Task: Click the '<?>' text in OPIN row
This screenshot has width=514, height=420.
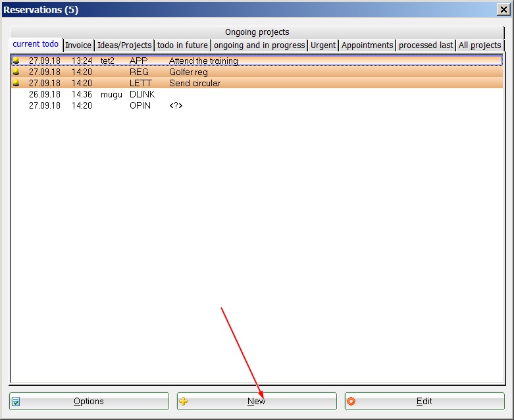Action: click(176, 105)
